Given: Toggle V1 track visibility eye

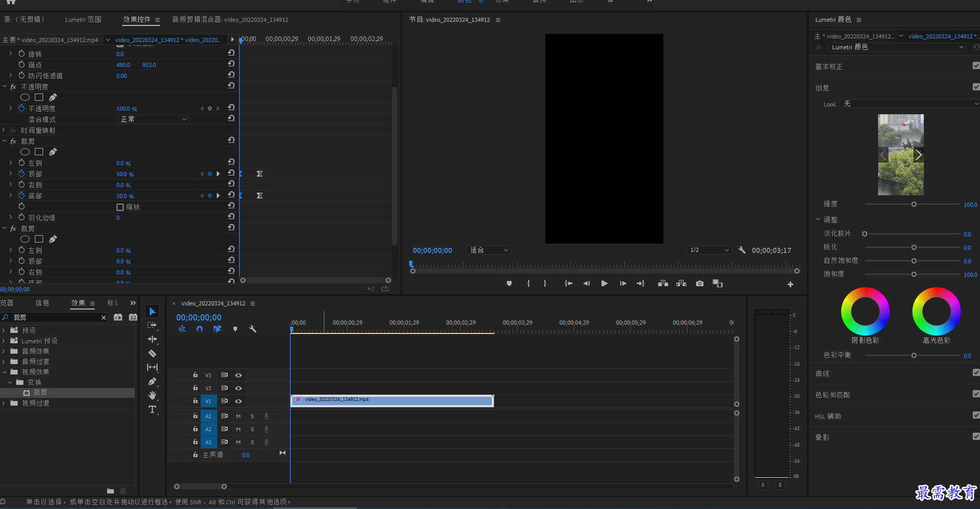Looking at the screenshot, I should click(x=238, y=401).
